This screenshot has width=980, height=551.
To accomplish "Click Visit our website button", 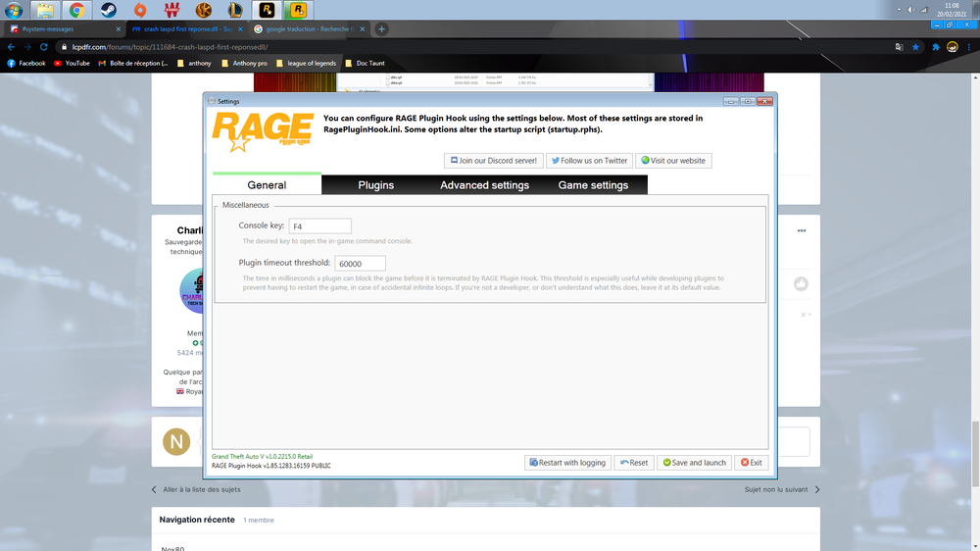I will [673, 161].
